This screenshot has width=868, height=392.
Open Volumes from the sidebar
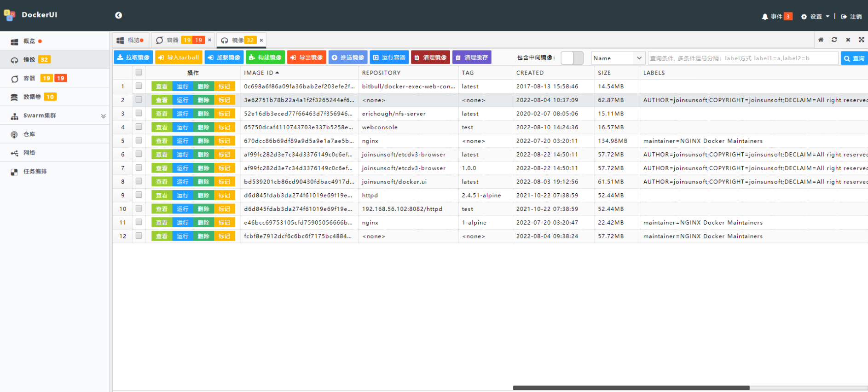click(32, 97)
